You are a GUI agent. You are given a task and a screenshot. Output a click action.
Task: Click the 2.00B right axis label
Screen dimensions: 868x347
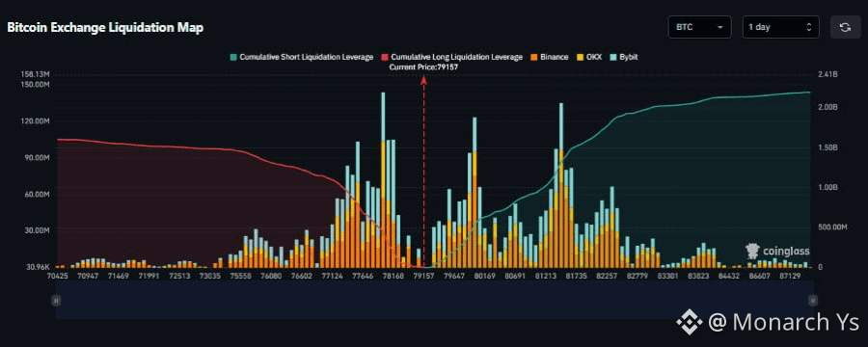827,107
